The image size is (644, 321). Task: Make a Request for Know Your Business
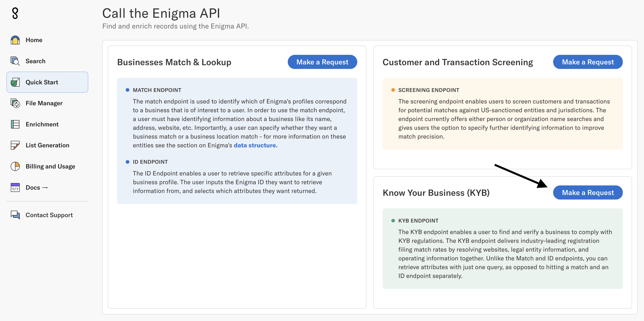tap(587, 193)
